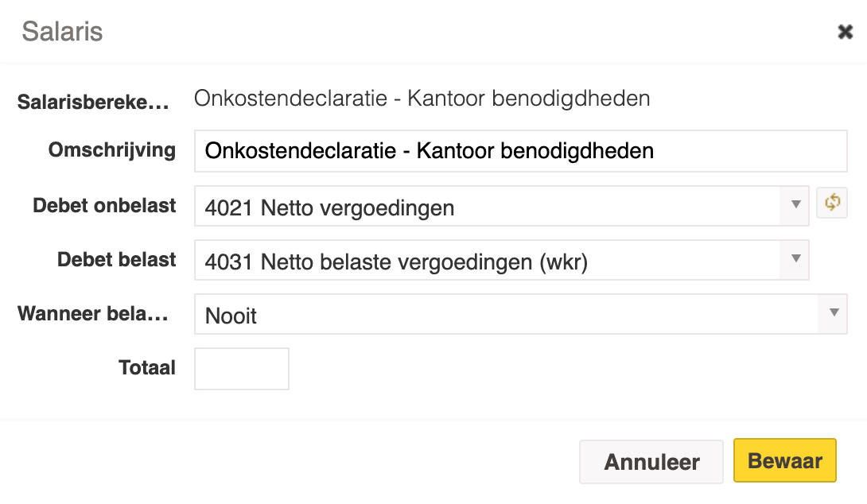The image size is (867, 504).
Task: Expand the Debet belast dropdown arrow
Action: point(795,260)
